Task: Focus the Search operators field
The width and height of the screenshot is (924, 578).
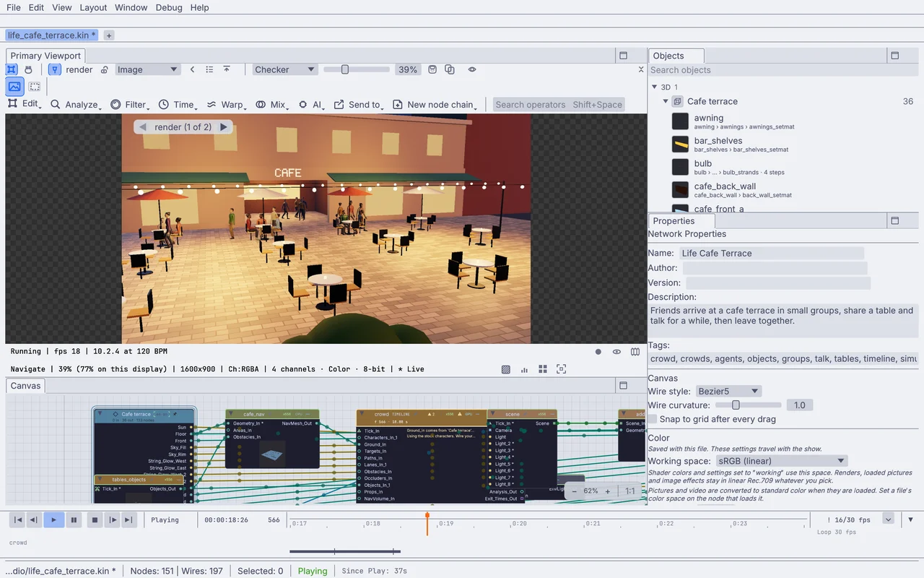Action: (559, 105)
